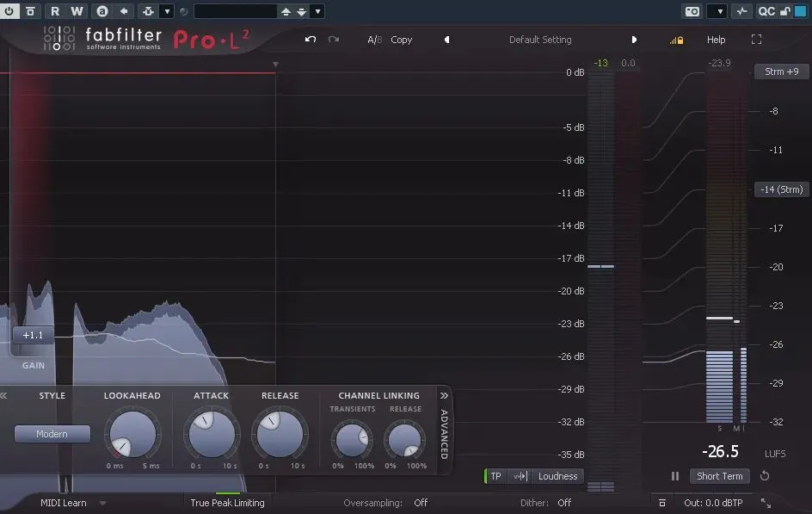Toggle True Peak Limiting
812x514 pixels.
pos(227,503)
